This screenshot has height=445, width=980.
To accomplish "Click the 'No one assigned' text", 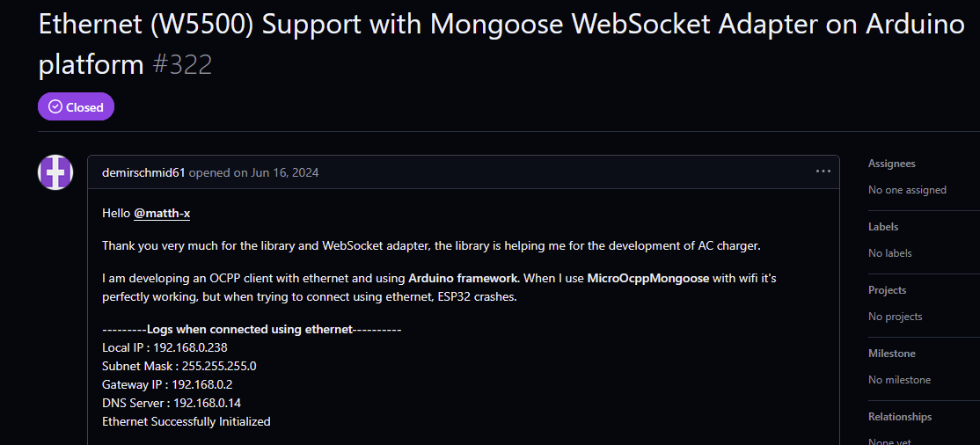I will point(907,190).
